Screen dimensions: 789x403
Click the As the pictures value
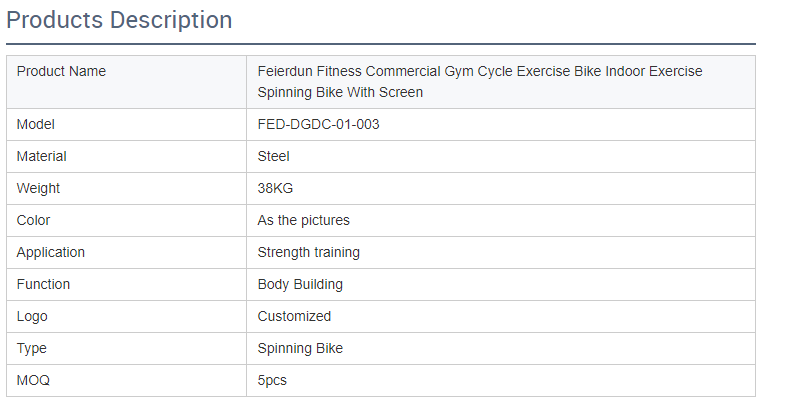pos(304,221)
